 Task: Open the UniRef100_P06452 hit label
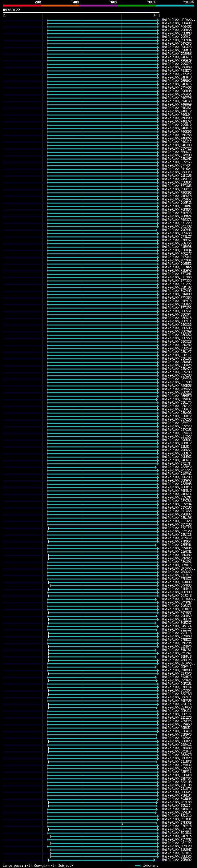click(x=177, y=26)
